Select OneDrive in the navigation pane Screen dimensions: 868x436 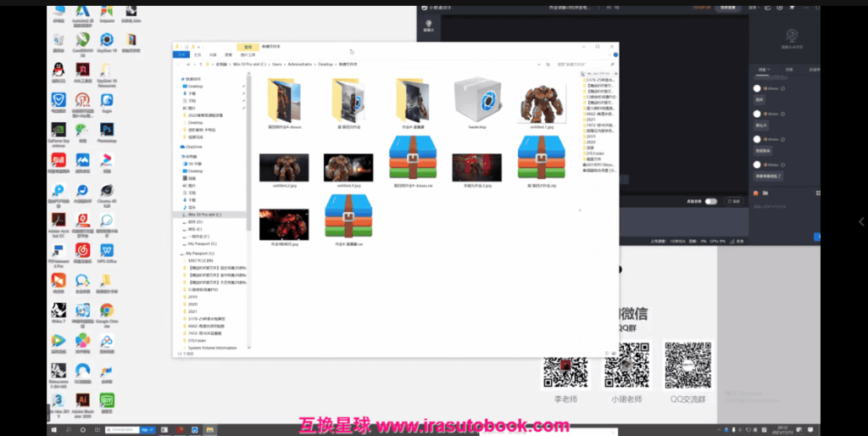195,147
